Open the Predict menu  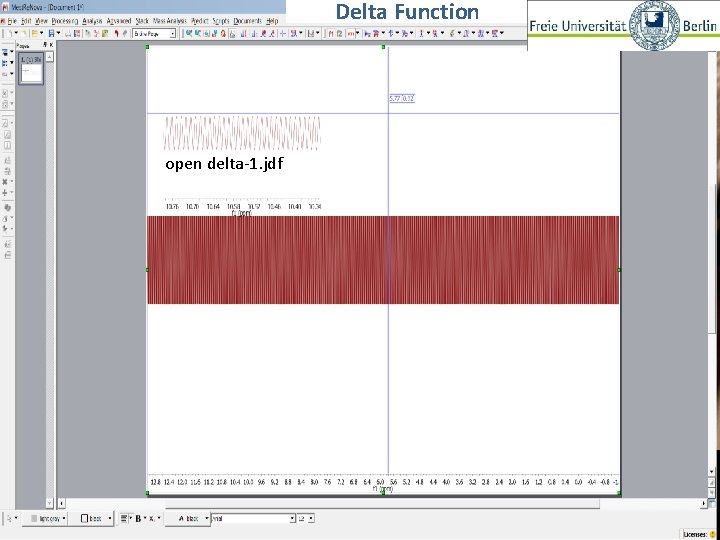click(x=200, y=21)
